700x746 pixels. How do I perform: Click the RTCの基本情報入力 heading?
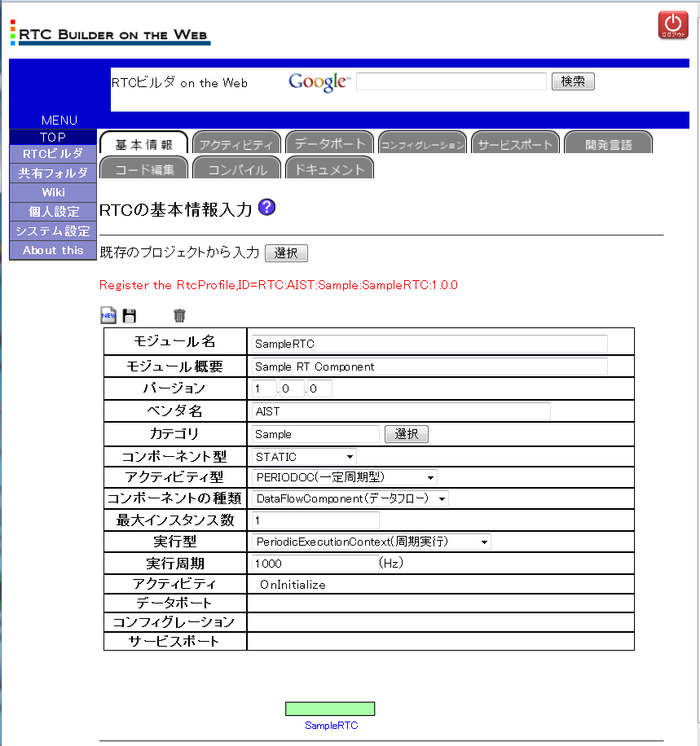(175, 210)
